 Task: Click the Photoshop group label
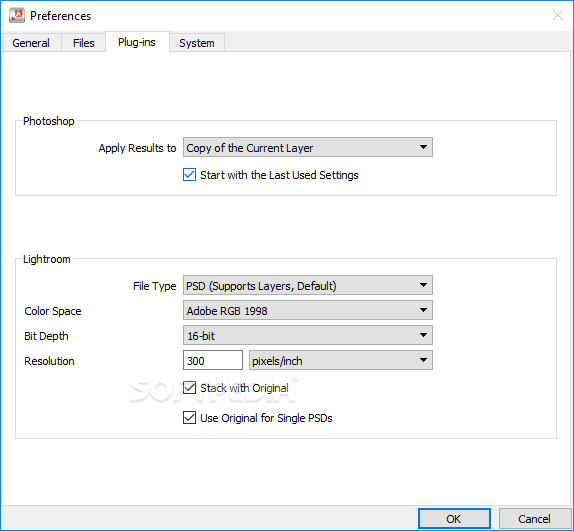[x=49, y=121]
